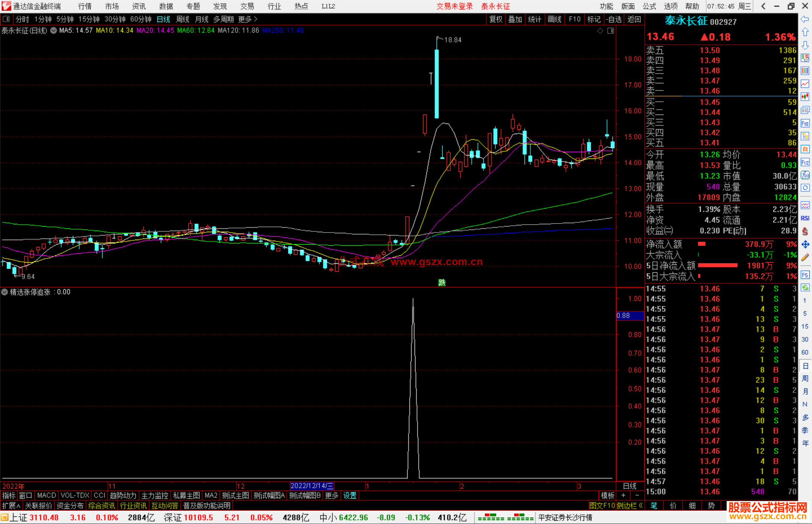Screen dimensions: 812x524
Task: Open the F10 info sidebar icon
Action: tap(805, 123)
